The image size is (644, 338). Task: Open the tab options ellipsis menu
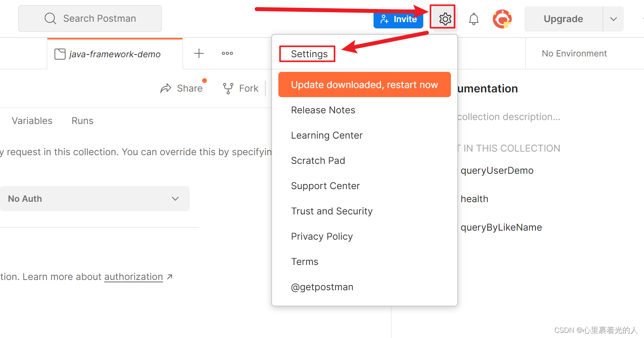[x=227, y=53]
